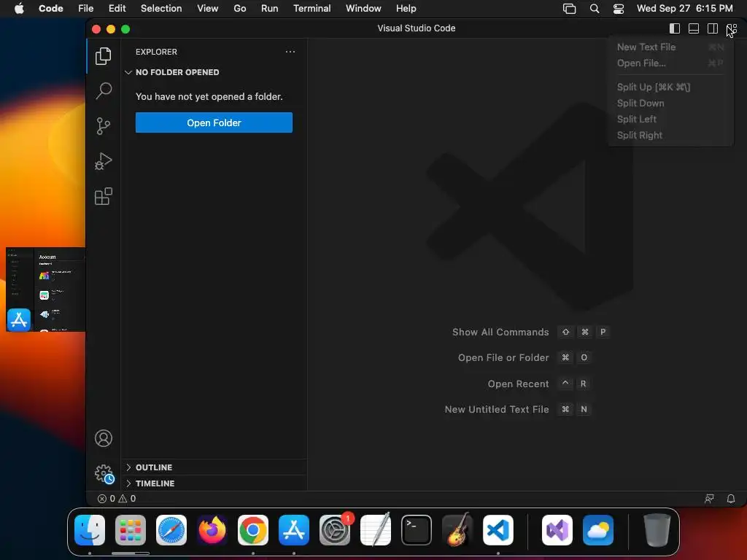The width and height of the screenshot is (747, 560).
Task: Click the errors and warnings status indicator
Action: coord(117,499)
